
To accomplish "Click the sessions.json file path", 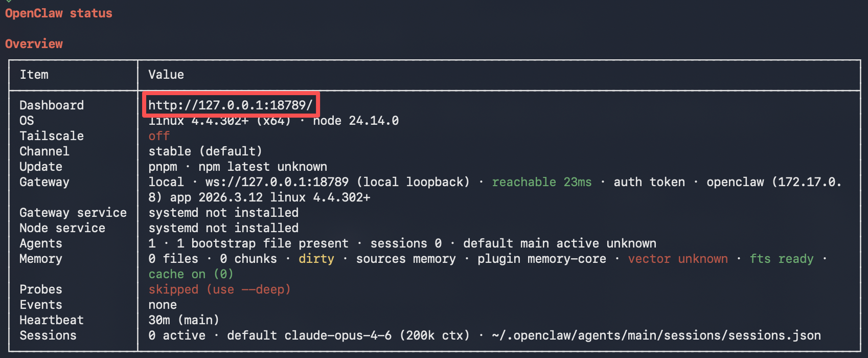I will pos(656,335).
